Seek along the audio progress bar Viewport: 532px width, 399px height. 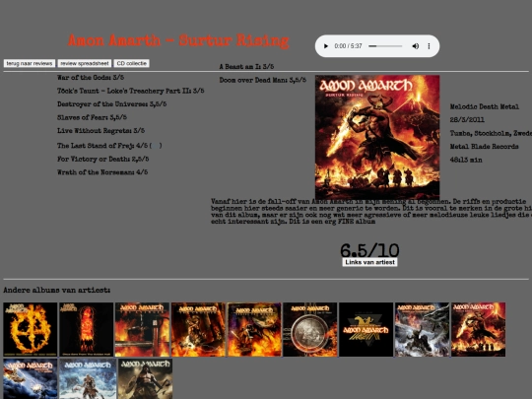(385, 46)
